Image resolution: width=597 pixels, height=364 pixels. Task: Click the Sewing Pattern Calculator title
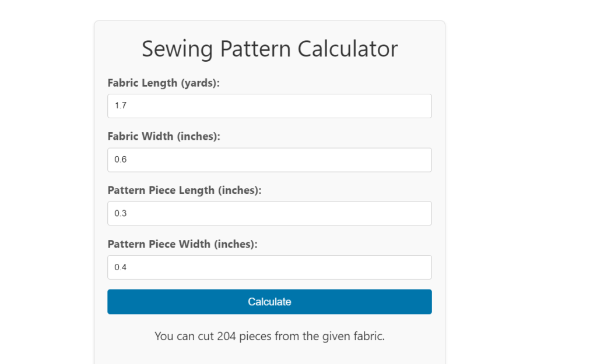[269, 49]
